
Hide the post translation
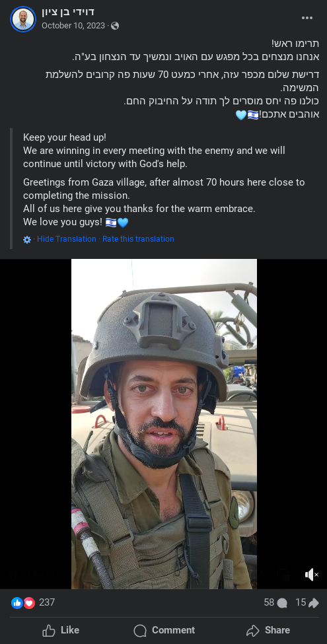point(67,239)
